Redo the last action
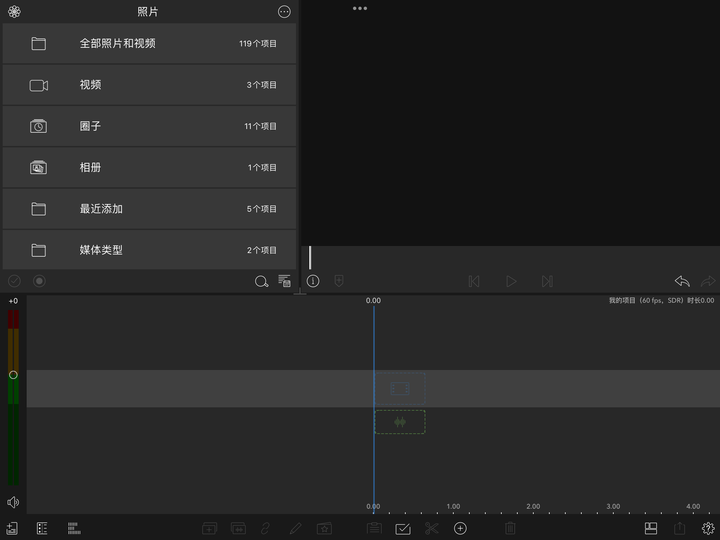Image resolution: width=720 pixels, height=540 pixels. click(708, 281)
